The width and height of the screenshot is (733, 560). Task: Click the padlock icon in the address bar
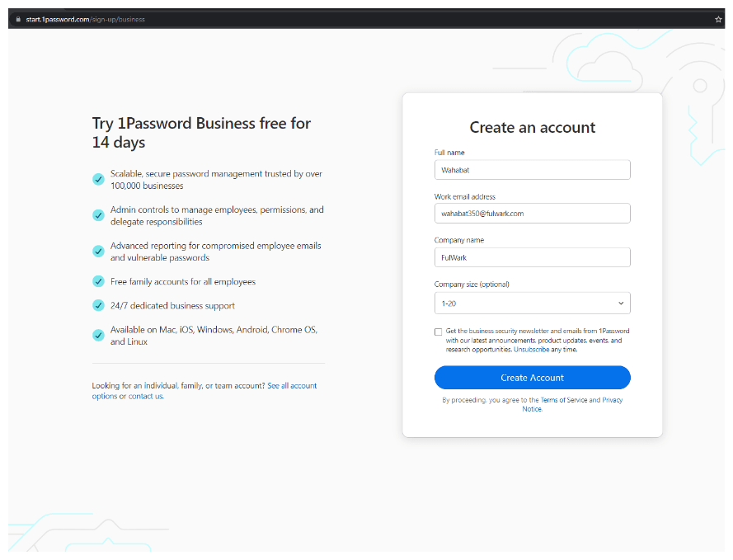(19, 18)
